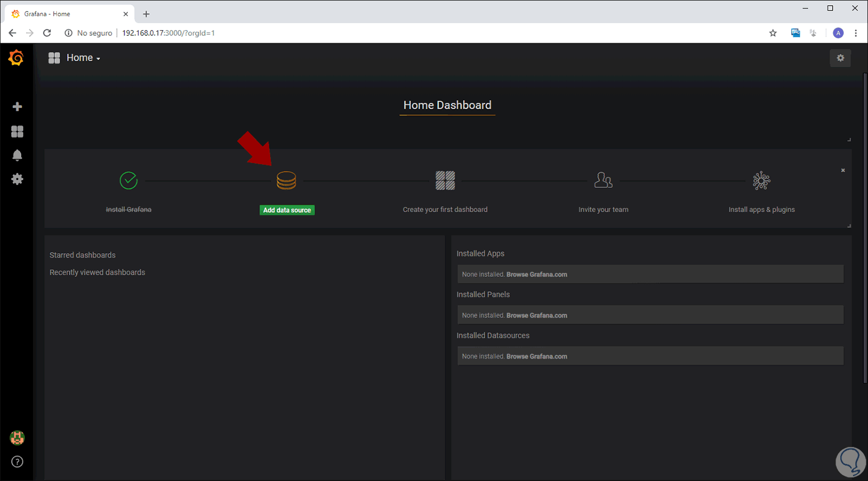Click the No seguro site info indicator
The height and width of the screenshot is (481, 868).
pyautogui.click(x=89, y=33)
